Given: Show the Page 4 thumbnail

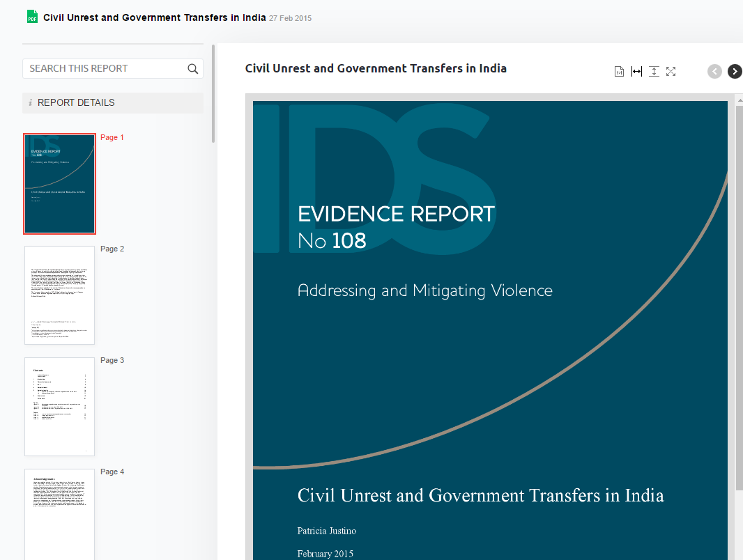Looking at the screenshot, I should pos(60,515).
